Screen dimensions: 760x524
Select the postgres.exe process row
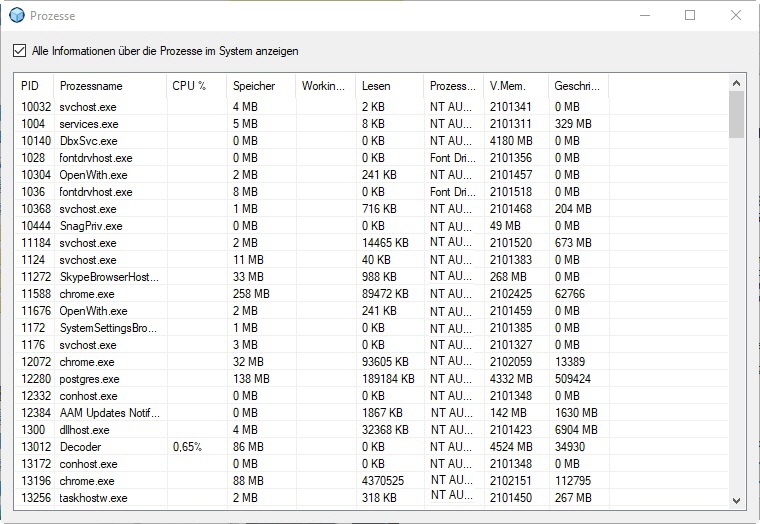pyautogui.click(x=90, y=379)
